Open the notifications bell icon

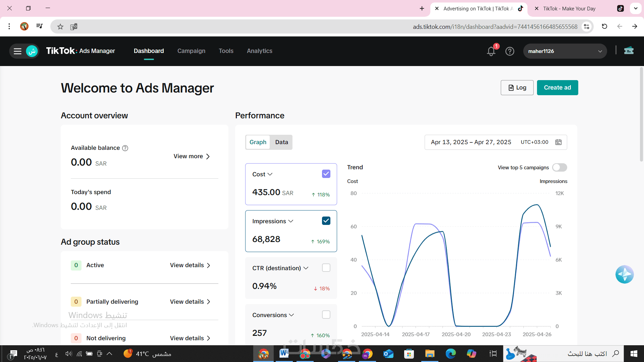tap(491, 51)
